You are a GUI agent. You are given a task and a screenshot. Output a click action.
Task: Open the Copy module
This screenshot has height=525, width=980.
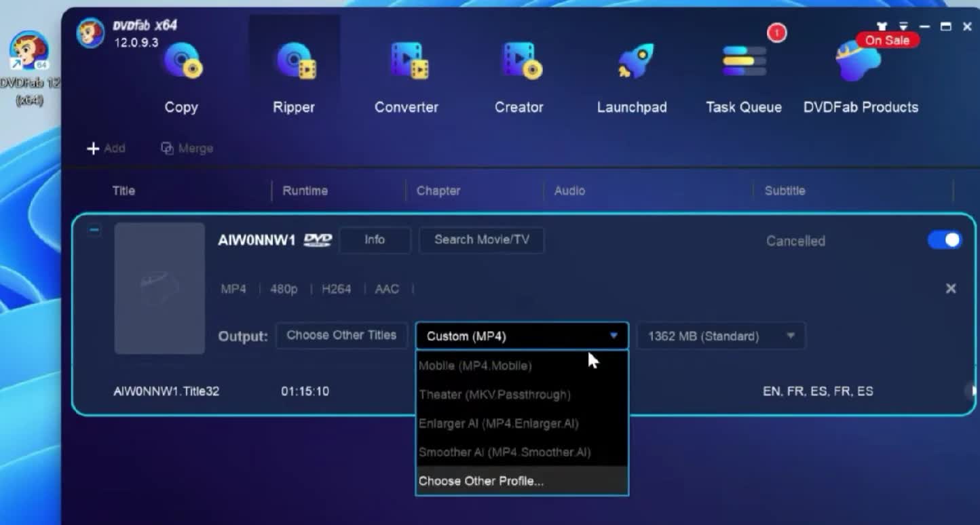pos(181,78)
